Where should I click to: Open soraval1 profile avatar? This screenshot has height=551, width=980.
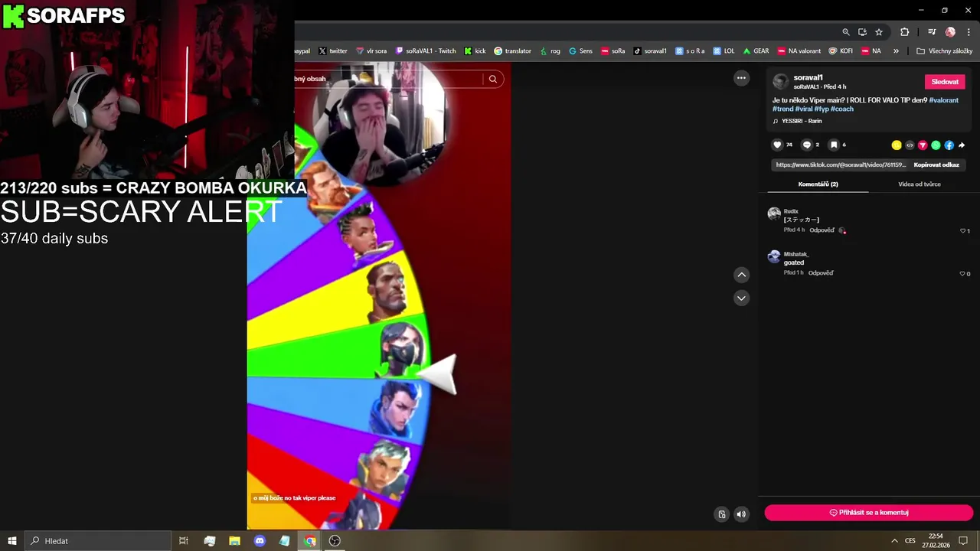780,82
